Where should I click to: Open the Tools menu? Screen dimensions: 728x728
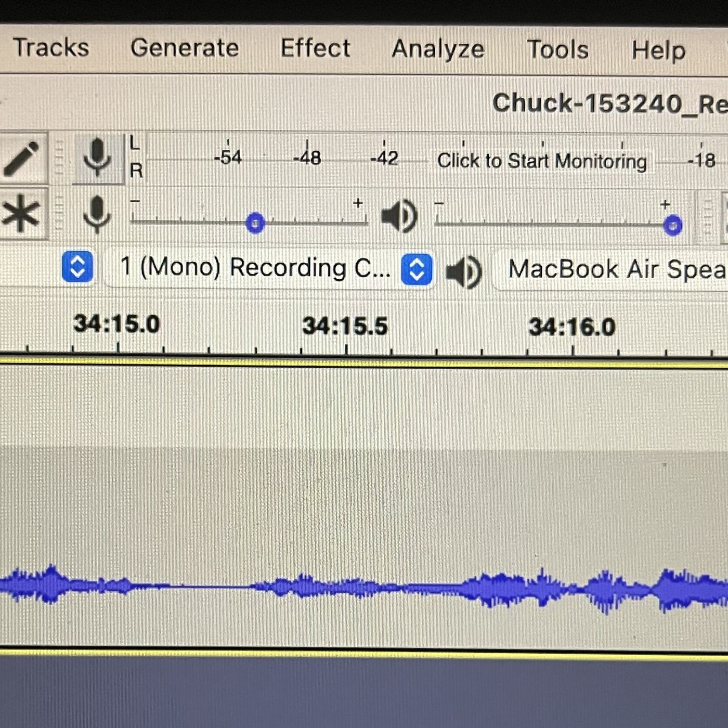point(557,50)
